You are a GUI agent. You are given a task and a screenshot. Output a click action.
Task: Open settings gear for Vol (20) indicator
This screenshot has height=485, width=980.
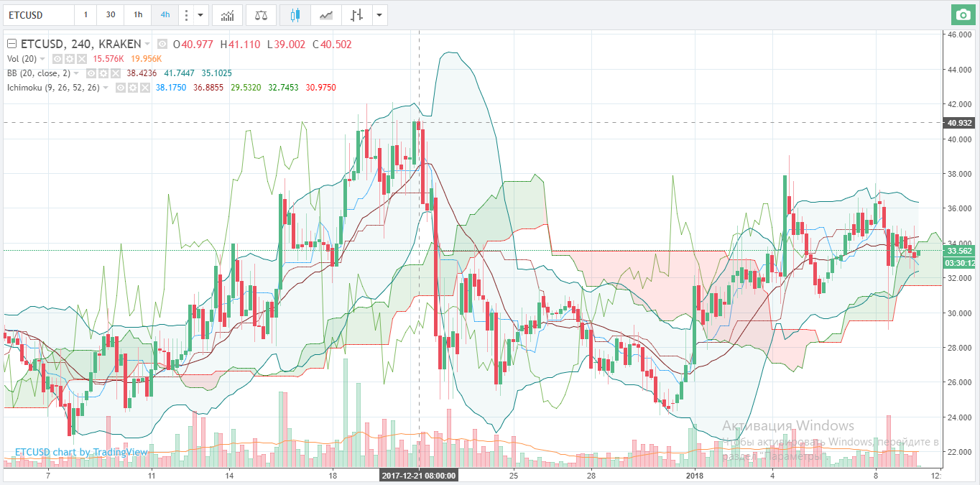click(x=70, y=59)
